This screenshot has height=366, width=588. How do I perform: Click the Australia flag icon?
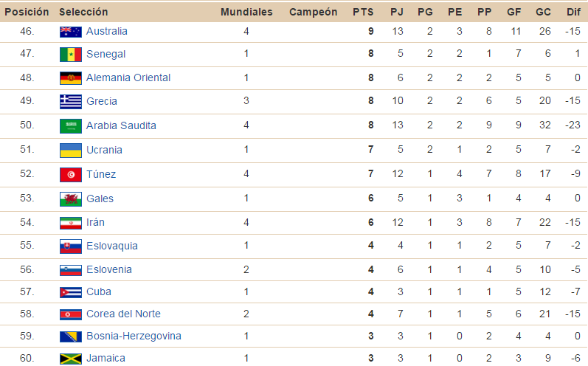[71, 32]
